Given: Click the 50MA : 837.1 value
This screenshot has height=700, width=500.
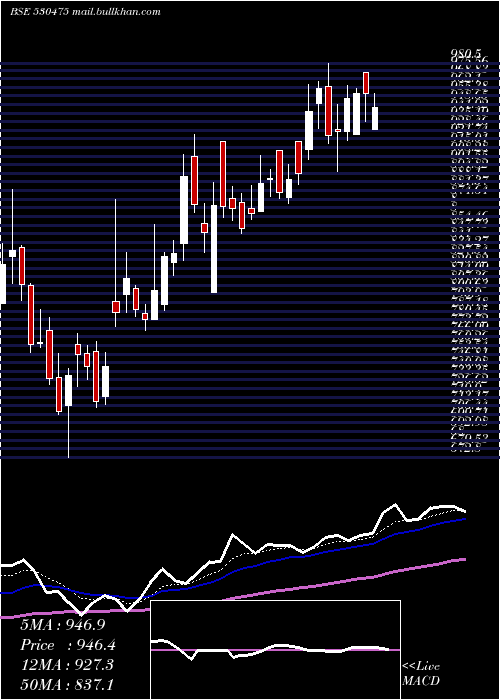Looking at the screenshot, I should click(67, 683).
